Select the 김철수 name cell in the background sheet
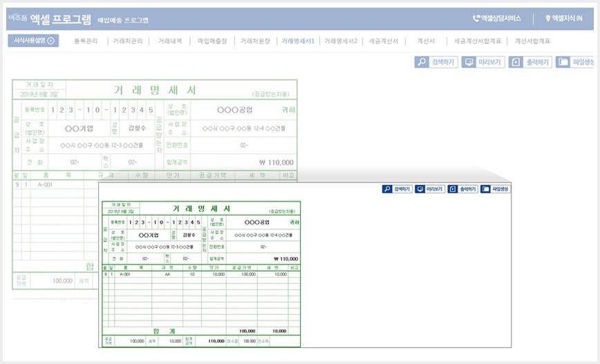600x364 pixels. (x=137, y=128)
